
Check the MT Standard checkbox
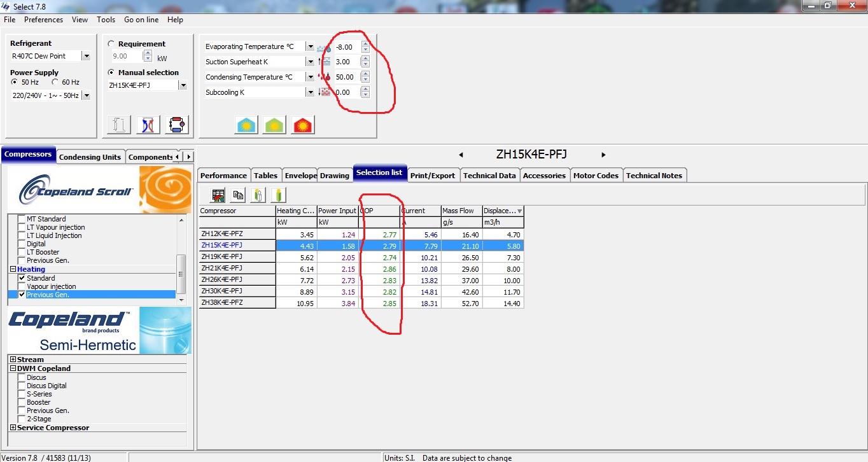(x=22, y=219)
